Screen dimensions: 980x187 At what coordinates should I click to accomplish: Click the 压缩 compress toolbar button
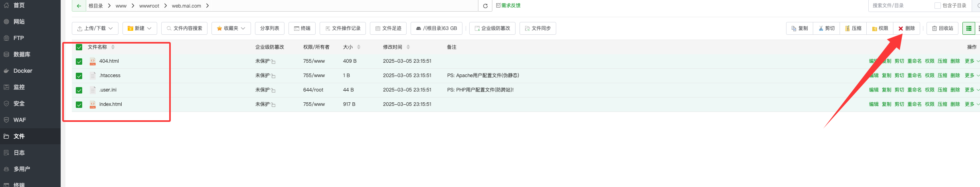point(853,28)
